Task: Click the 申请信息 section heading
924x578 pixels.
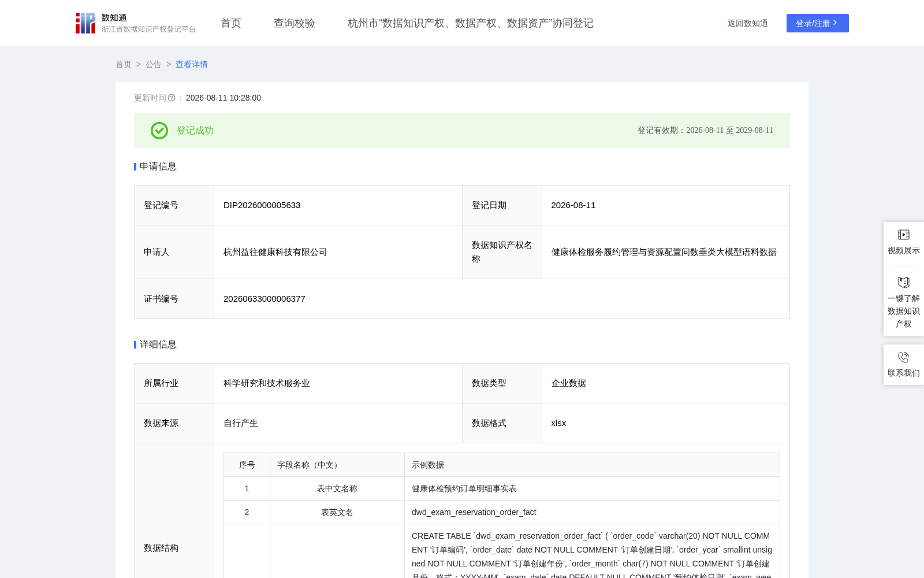Action: pyautogui.click(x=158, y=166)
